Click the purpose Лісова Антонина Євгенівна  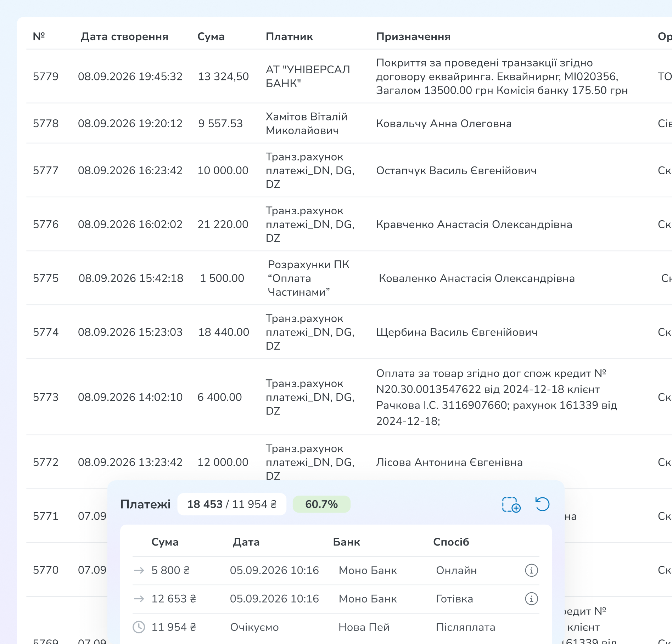click(449, 462)
